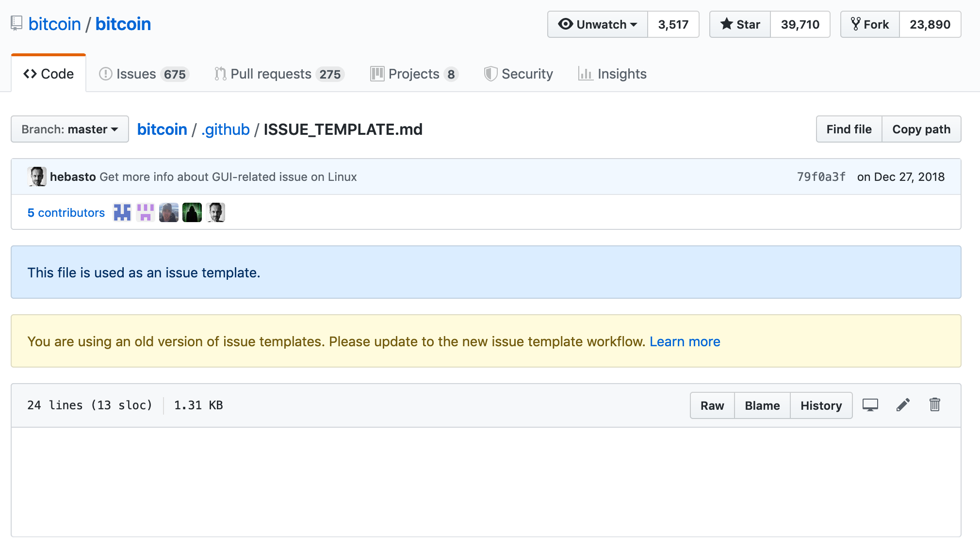Open the bold bitcoin repository link
Viewport: 980px width, 547px height.
coord(123,24)
